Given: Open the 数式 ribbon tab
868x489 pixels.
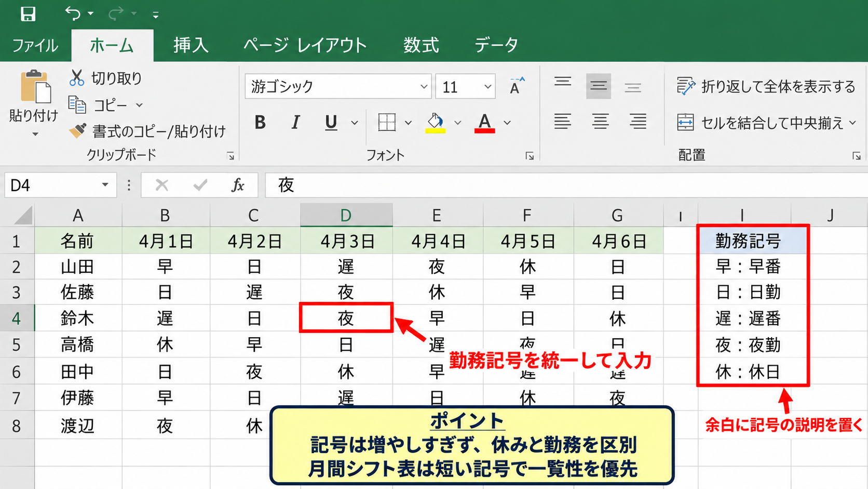Looking at the screenshot, I should [x=421, y=45].
